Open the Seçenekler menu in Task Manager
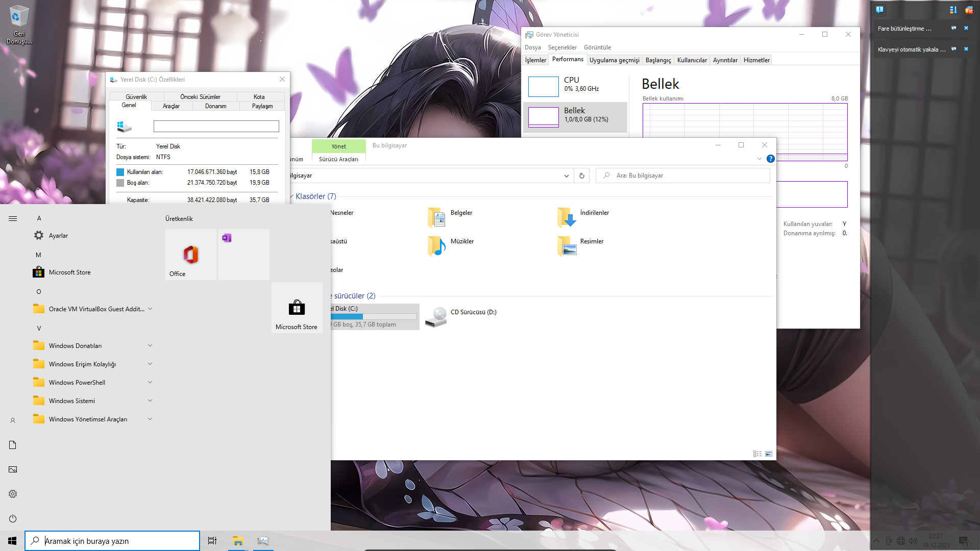Viewport: 980px width, 551px height. click(x=562, y=47)
